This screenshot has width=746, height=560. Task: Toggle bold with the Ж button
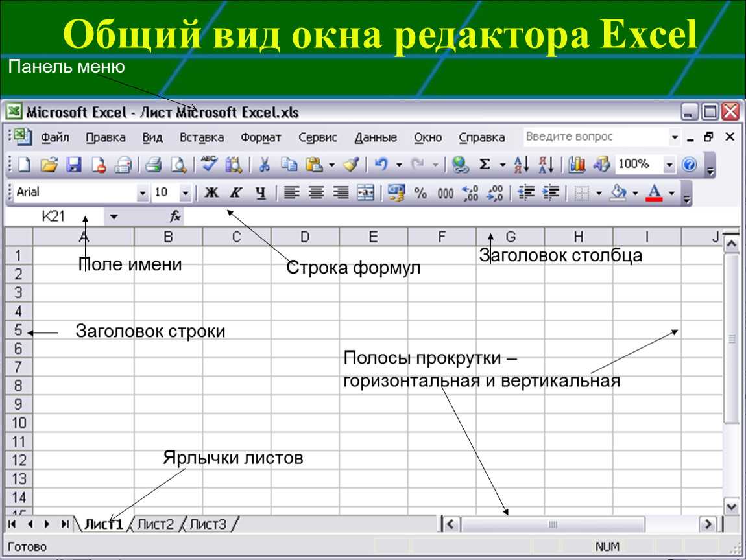click(x=211, y=193)
